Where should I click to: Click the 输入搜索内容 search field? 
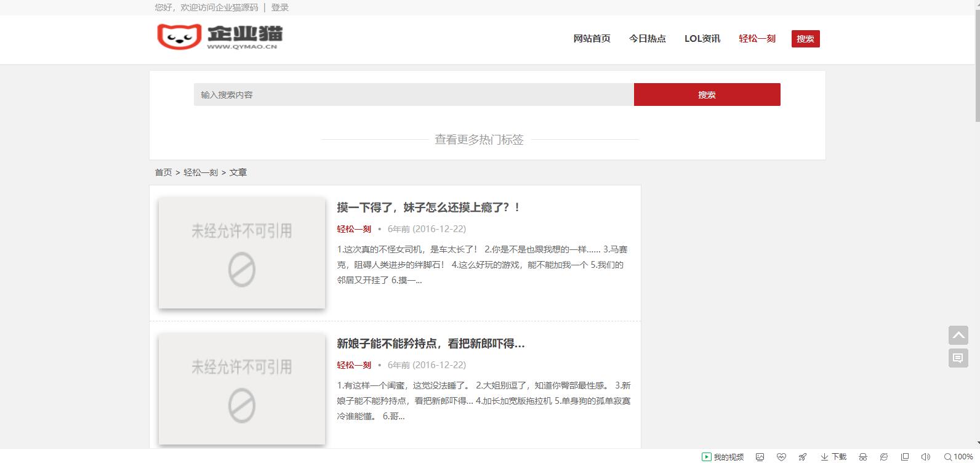point(413,95)
